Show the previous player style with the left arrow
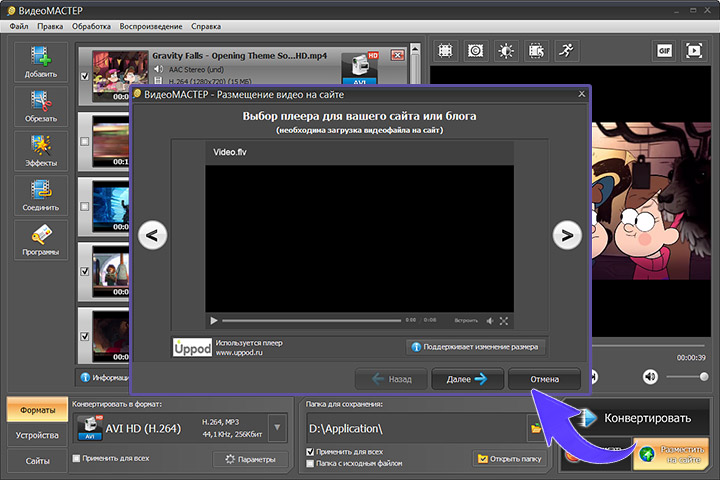Viewport: 720px width, 480px height. click(x=152, y=236)
